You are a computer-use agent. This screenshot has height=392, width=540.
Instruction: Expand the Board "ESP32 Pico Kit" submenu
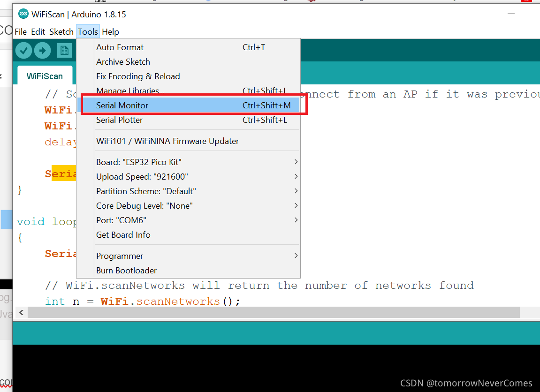[189, 162]
